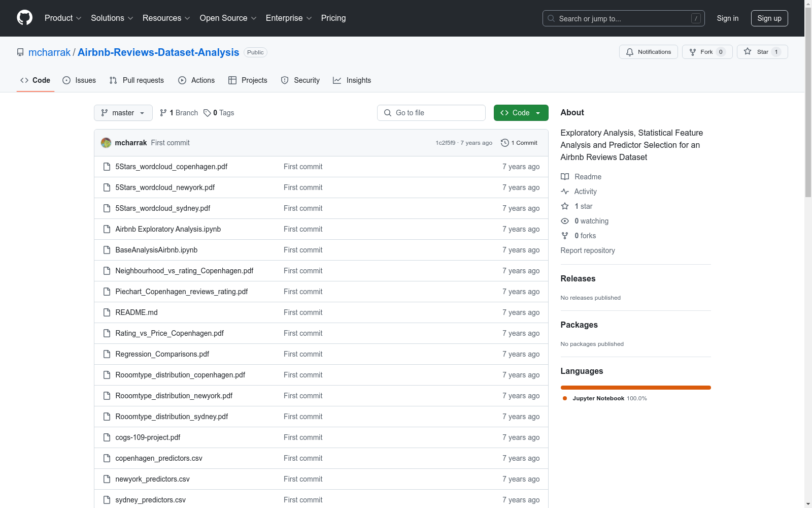
Task: Click the Packages heading link
Action: click(579, 325)
